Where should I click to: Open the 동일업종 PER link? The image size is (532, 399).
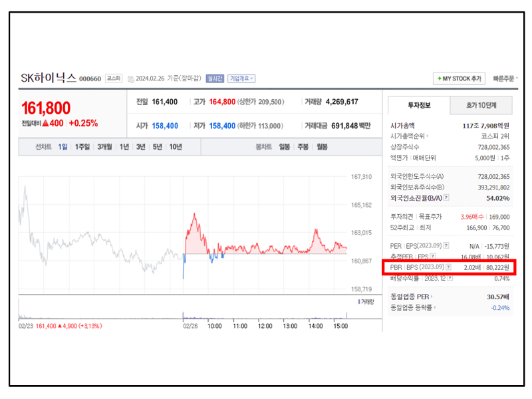[411, 297]
